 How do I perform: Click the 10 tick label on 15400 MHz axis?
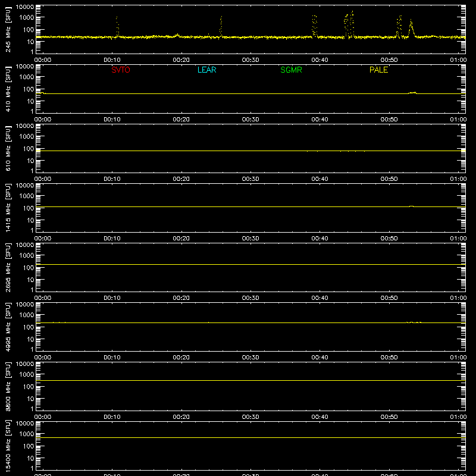click(30, 458)
